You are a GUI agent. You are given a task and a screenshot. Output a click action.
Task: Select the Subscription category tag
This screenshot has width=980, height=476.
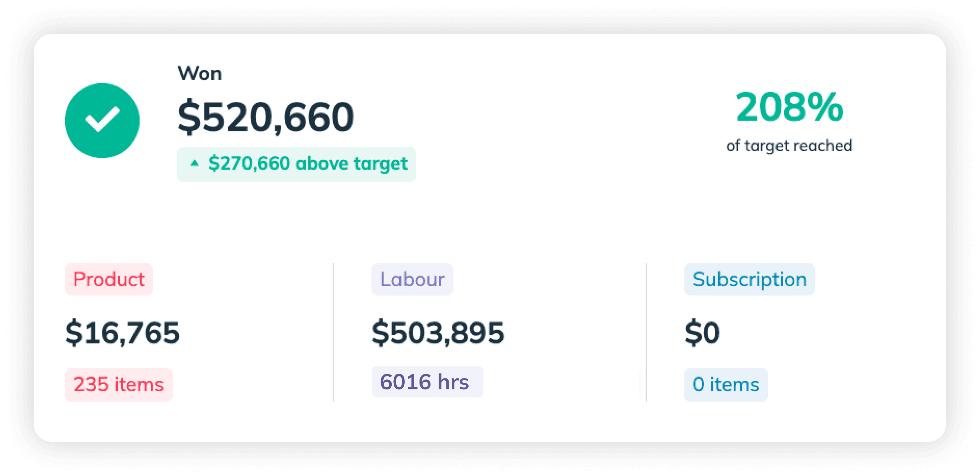(749, 279)
